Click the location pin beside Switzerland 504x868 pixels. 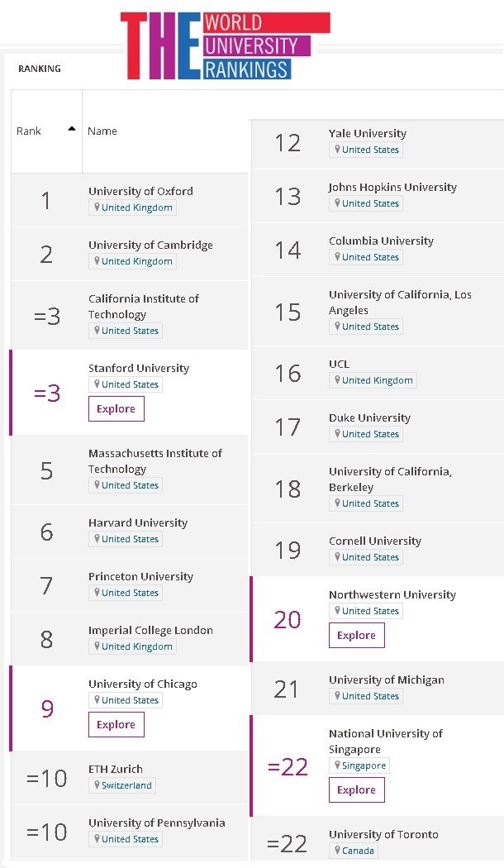[96, 785]
